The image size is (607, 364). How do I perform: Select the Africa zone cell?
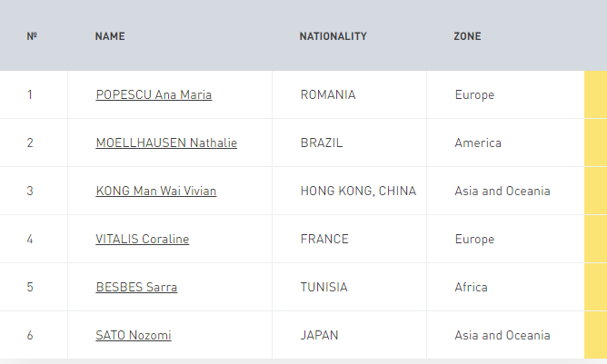[471, 287]
